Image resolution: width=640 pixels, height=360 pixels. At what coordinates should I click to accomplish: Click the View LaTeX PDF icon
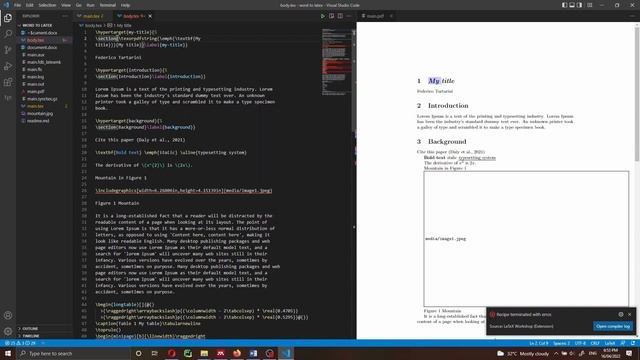pyautogui.click(x=331, y=16)
